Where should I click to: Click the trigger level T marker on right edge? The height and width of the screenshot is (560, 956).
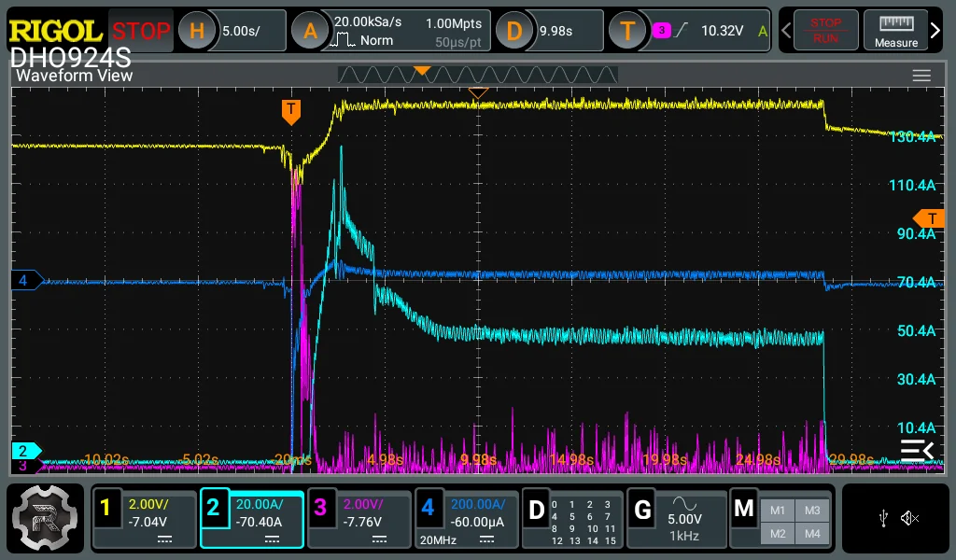pos(929,218)
